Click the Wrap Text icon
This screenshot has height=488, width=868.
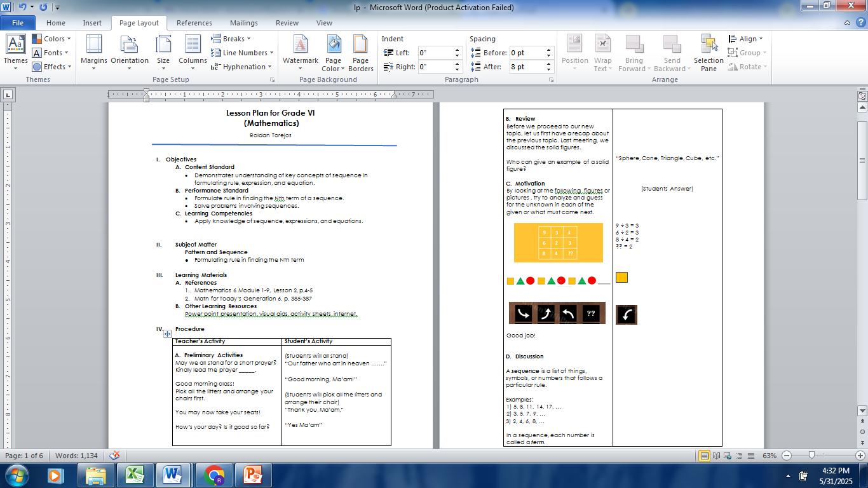click(602, 44)
